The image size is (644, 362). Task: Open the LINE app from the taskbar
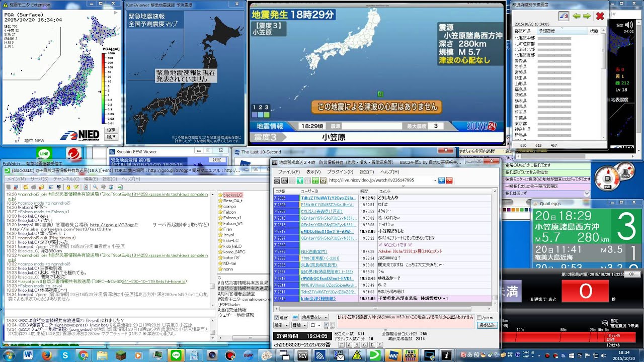pyautogui.click(x=177, y=355)
